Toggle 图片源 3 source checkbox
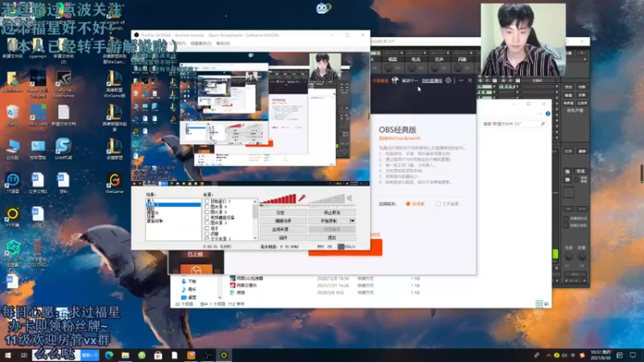 point(207,223)
